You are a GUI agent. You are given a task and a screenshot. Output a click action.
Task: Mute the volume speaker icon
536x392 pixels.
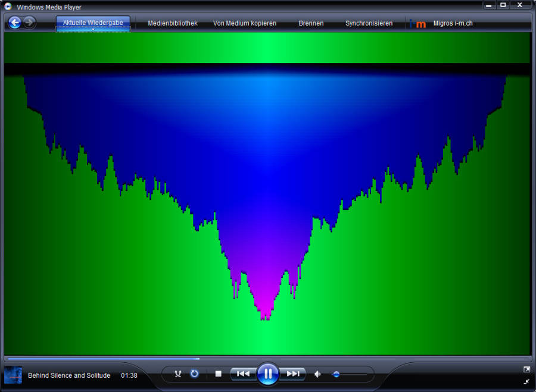click(317, 374)
